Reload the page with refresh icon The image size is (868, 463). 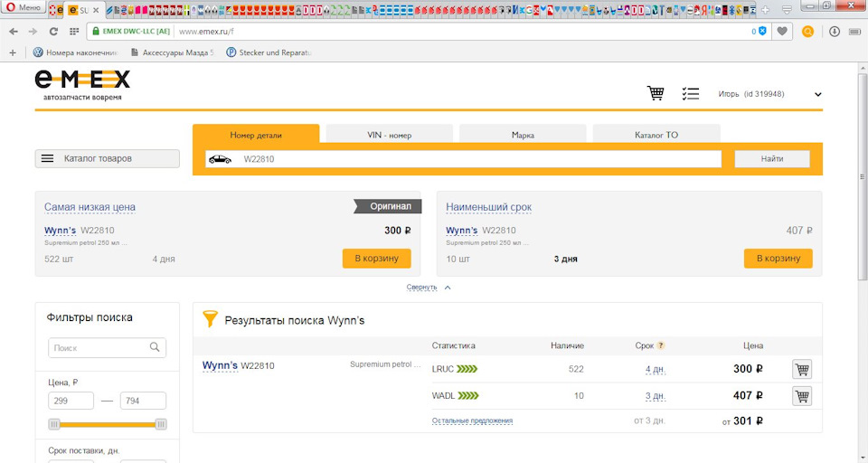(53, 32)
